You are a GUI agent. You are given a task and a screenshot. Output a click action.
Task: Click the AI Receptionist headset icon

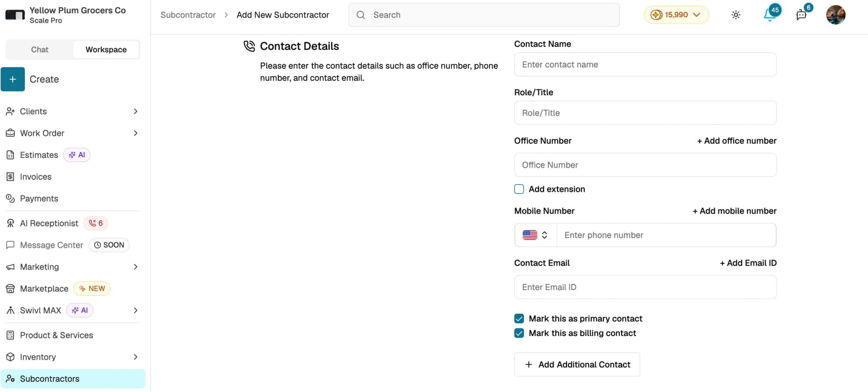point(10,223)
